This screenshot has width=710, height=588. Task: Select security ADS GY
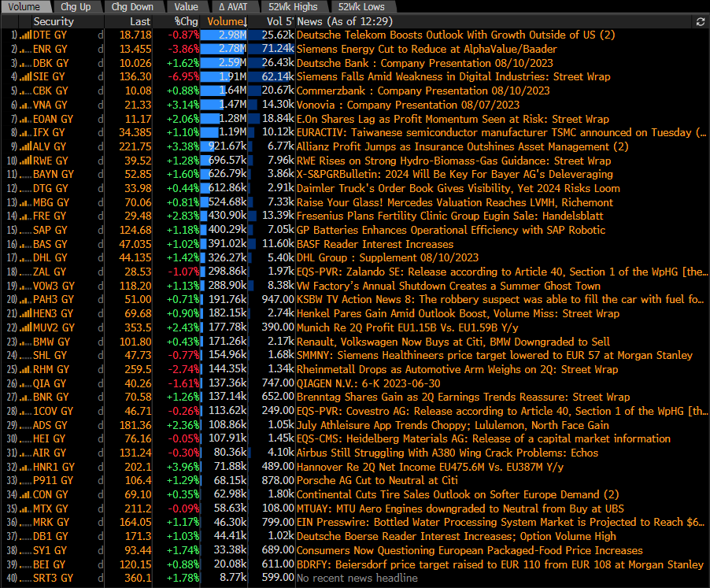point(50,426)
